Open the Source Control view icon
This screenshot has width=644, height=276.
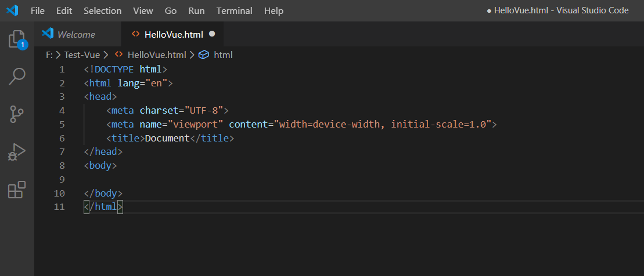pyautogui.click(x=17, y=114)
